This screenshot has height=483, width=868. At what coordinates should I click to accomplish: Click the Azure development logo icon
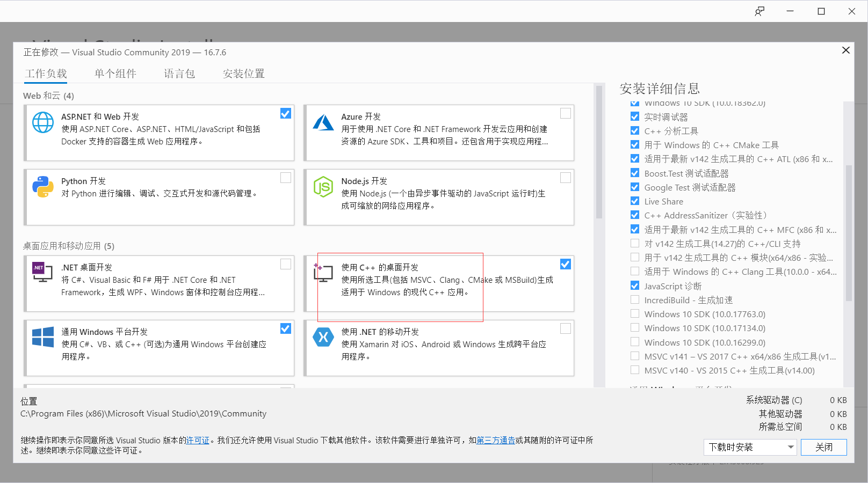point(323,122)
